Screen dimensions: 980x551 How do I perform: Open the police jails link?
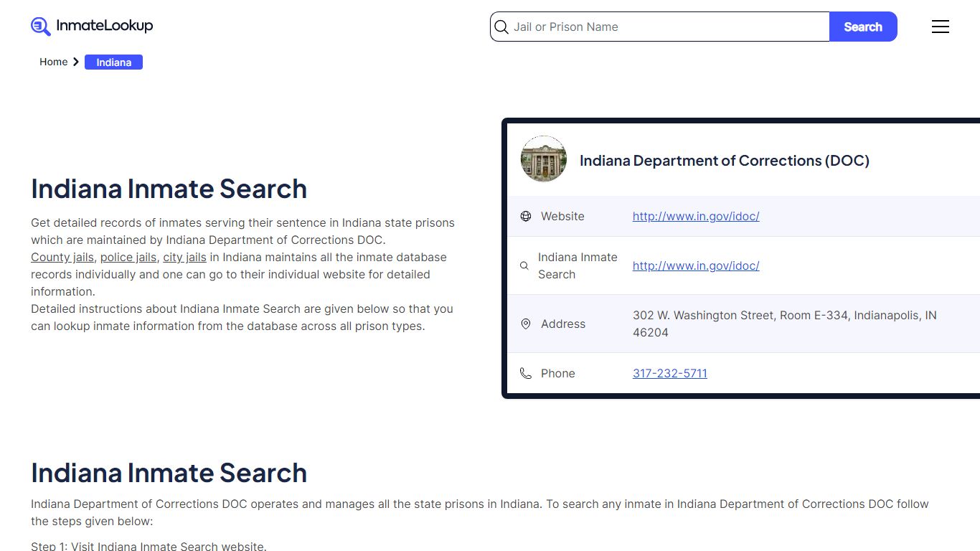(128, 257)
